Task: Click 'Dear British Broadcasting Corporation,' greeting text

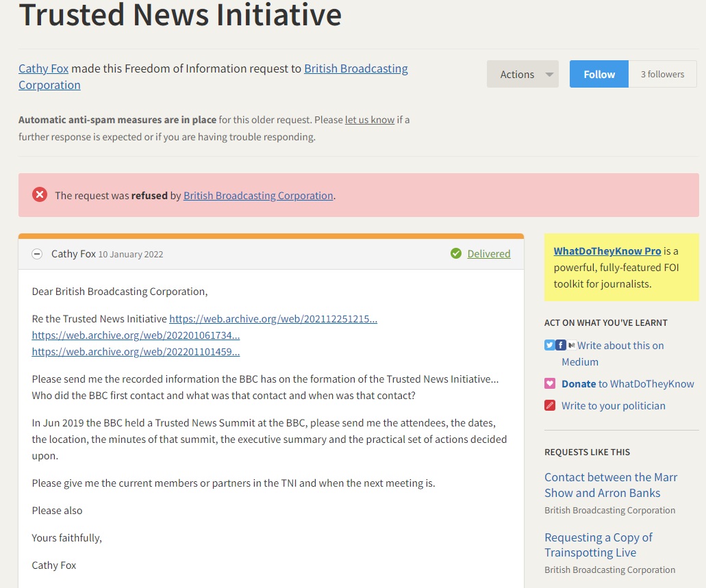Action: tap(120, 292)
